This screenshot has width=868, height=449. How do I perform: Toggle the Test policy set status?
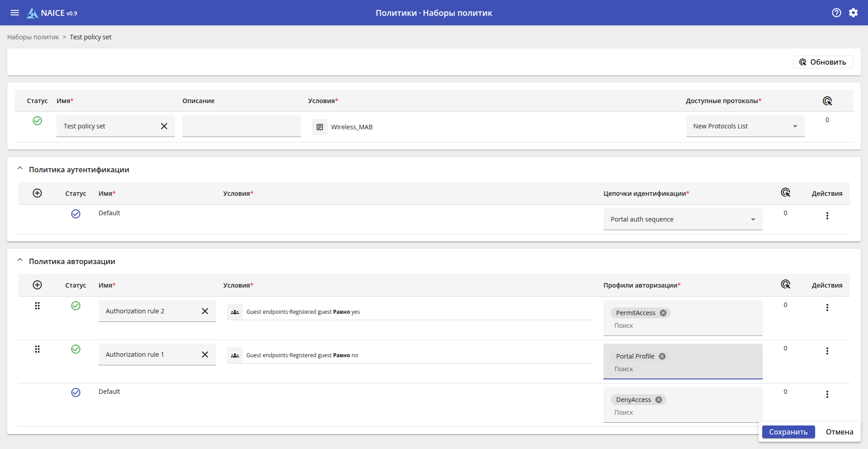[38, 121]
